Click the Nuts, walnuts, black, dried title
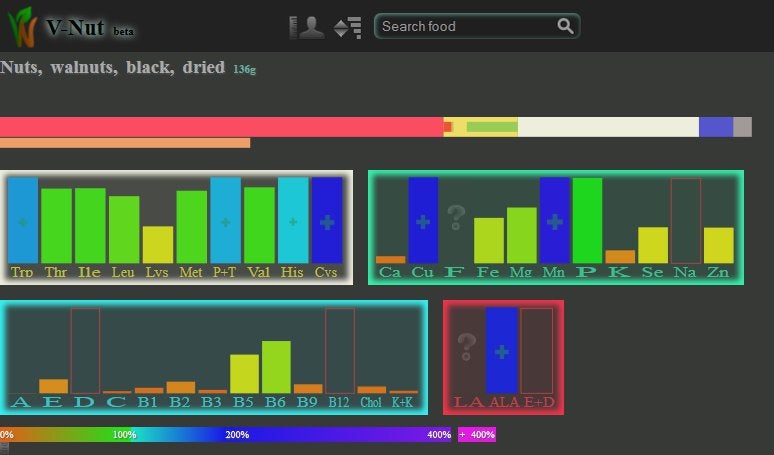The height and width of the screenshot is (455, 774). tap(113, 67)
